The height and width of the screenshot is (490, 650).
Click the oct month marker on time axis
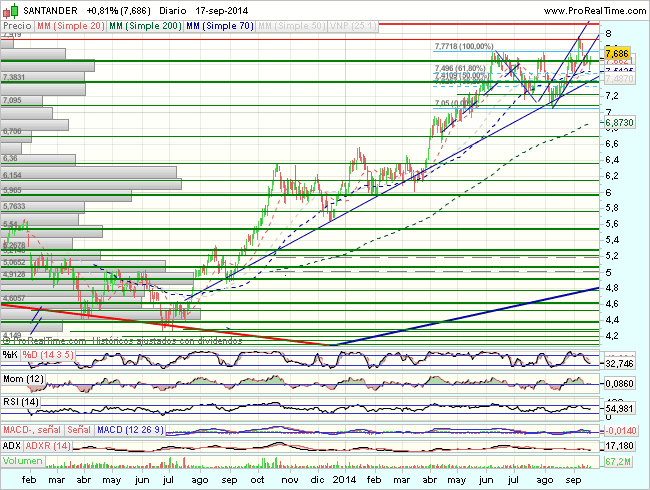pyautogui.click(x=257, y=480)
